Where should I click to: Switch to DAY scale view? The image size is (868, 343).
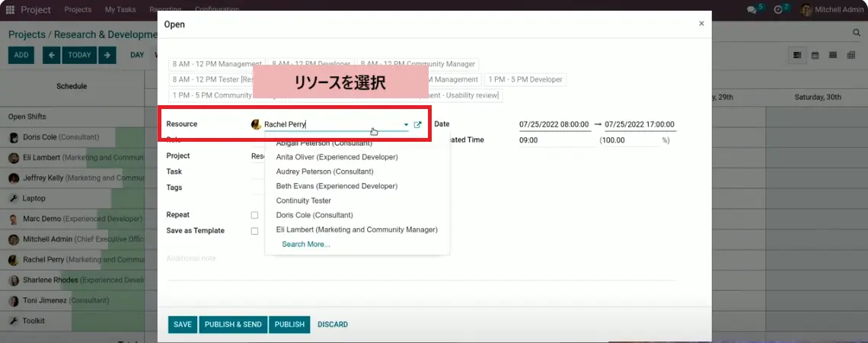point(137,55)
